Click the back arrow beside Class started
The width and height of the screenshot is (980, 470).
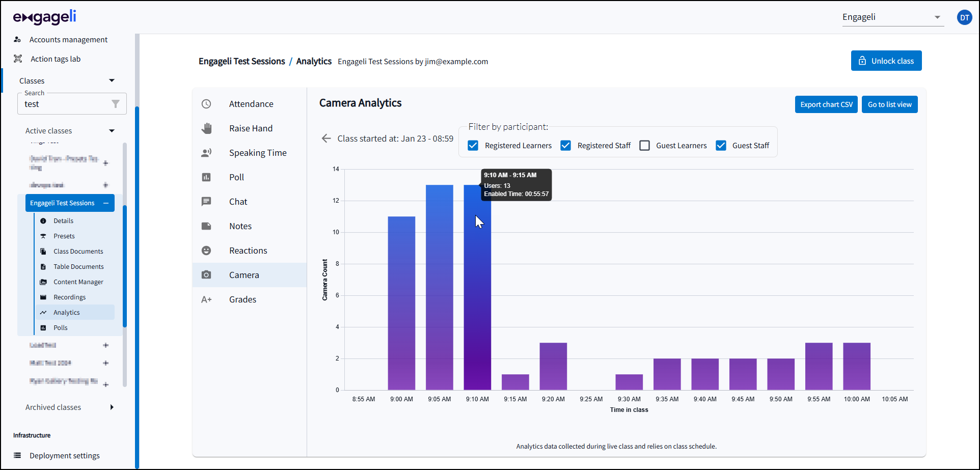coord(326,139)
